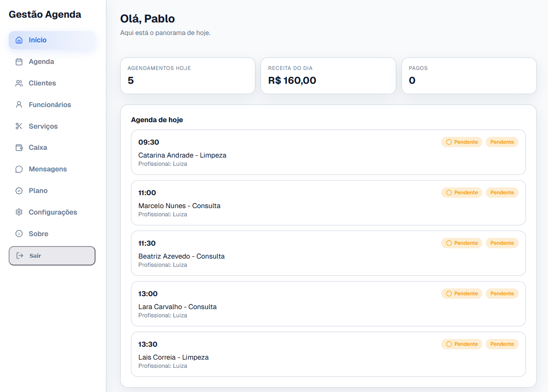Click the wallet icon beside Caixa
The image size is (548, 392).
[x=19, y=148]
